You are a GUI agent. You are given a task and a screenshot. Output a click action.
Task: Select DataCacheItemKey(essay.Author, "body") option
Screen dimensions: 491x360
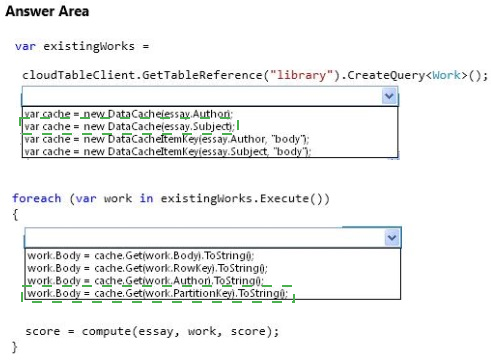click(167, 139)
